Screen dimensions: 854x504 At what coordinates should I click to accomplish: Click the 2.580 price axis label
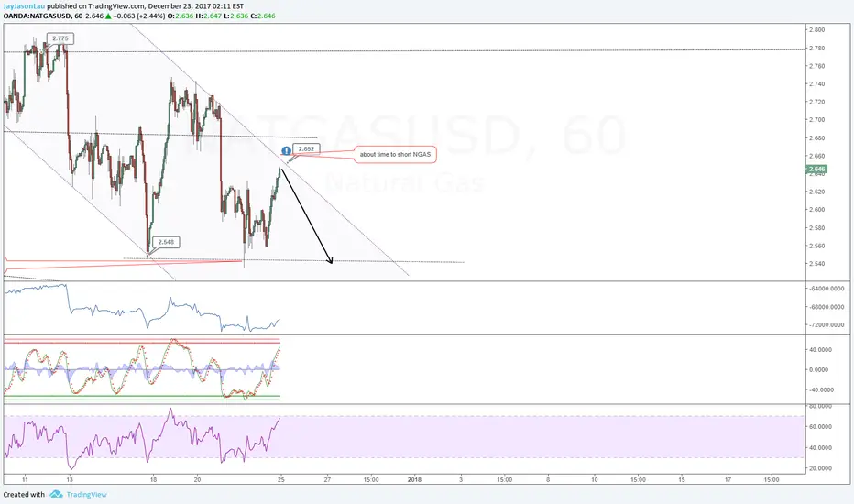tap(817, 228)
